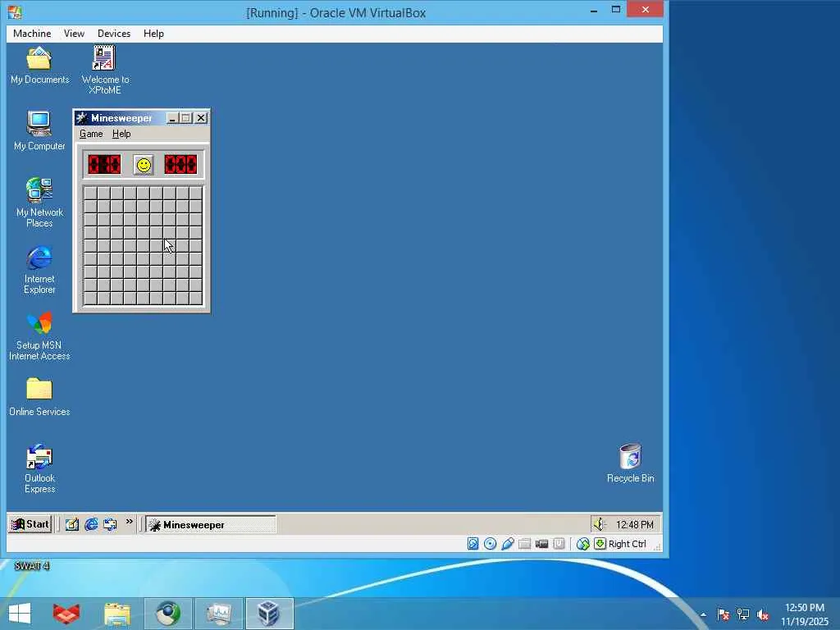Image resolution: width=840 pixels, height=630 pixels.
Task: Click the VirtualBox USB device indicator
Action: [x=507, y=544]
